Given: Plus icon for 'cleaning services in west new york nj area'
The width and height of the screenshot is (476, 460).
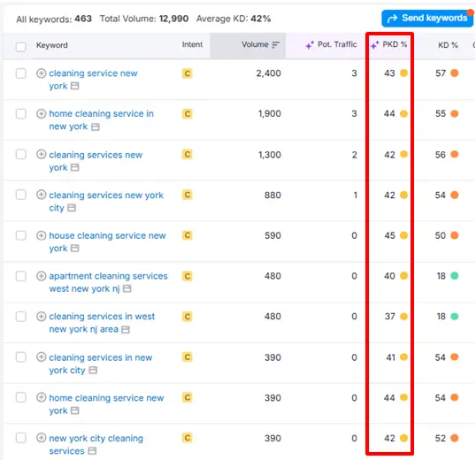Looking at the screenshot, I should [41, 316].
